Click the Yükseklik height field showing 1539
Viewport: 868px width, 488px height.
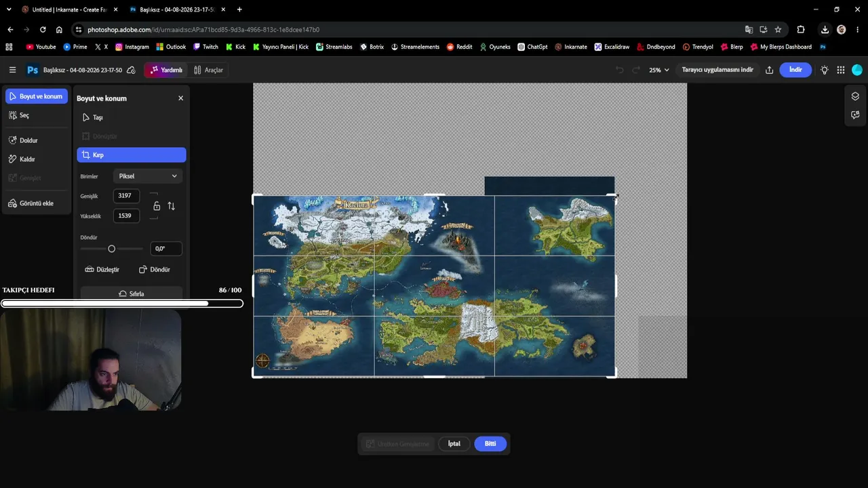(126, 216)
